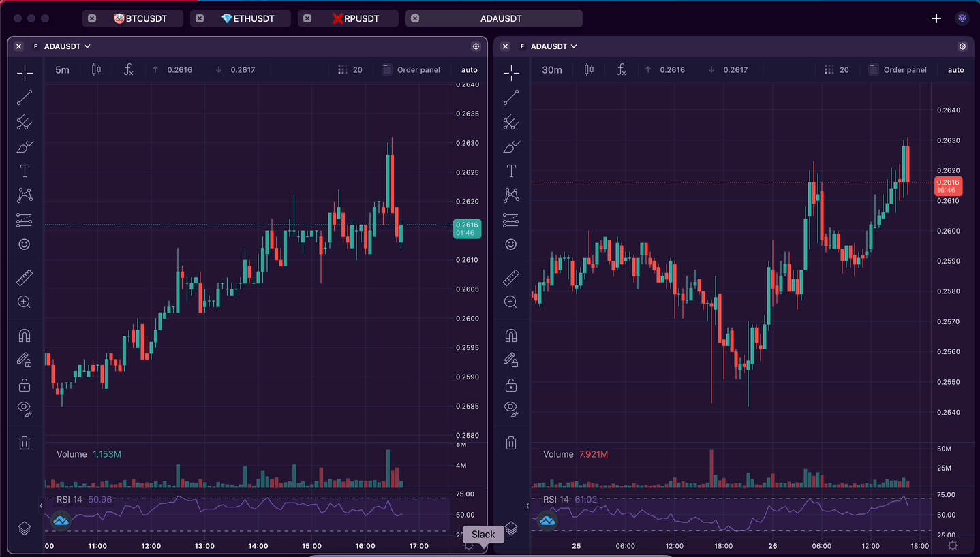Open settings gear in left chart panel header
This screenshot has width=980, height=557.
476,46
